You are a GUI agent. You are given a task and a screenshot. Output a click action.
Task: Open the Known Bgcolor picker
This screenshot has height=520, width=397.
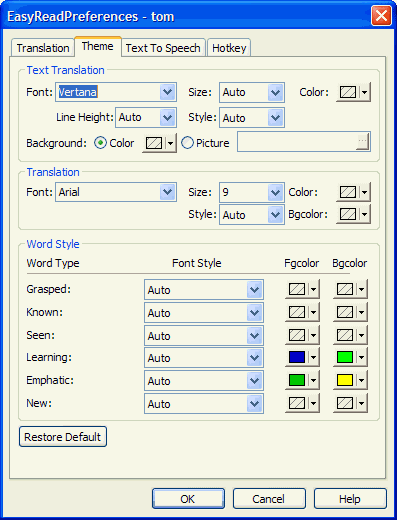pyautogui.click(x=350, y=312)
